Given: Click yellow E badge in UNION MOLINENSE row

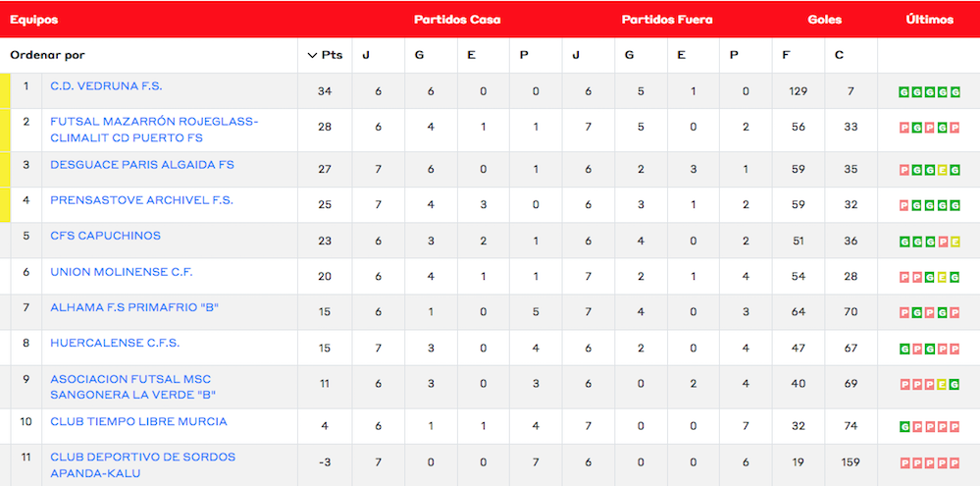Looking at the screenshot, I should coord(942,277).
